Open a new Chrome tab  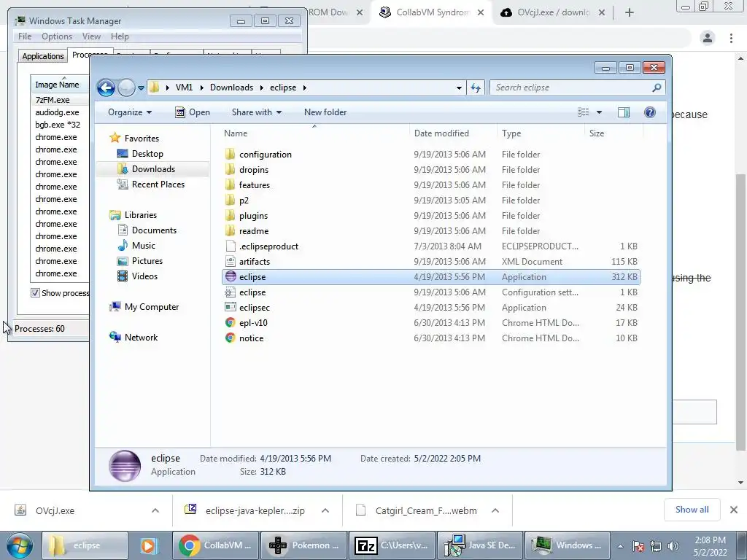click(630, 12)
